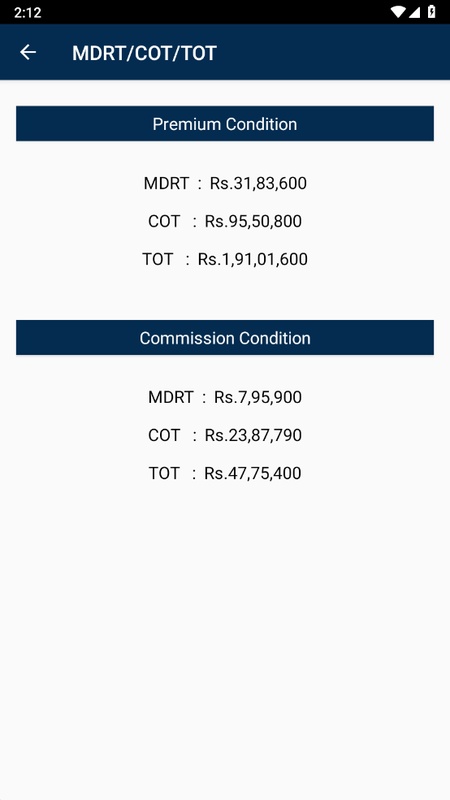Viewport: 450px width, 800px height.
Task: Tap the 2:12 clock in status bar
Action: tap(28, 13)
